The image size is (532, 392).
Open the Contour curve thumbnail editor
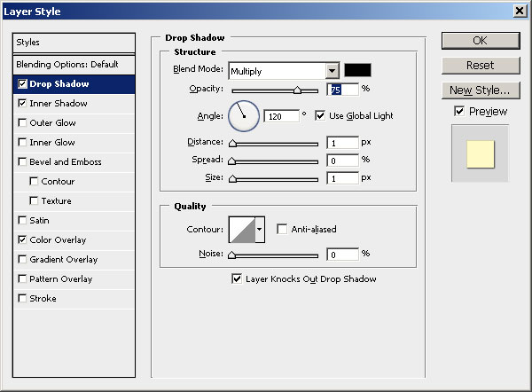point(242,230)
